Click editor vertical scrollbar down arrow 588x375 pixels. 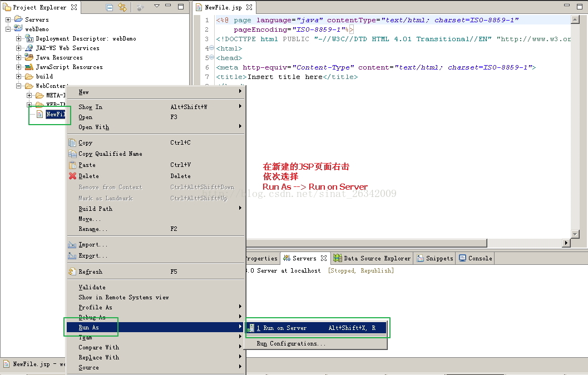pos(575,234)
